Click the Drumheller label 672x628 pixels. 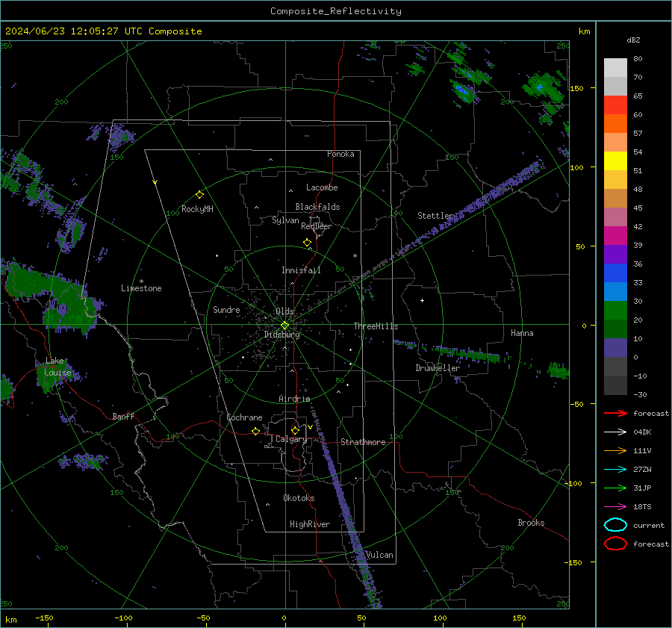point(438,368)
